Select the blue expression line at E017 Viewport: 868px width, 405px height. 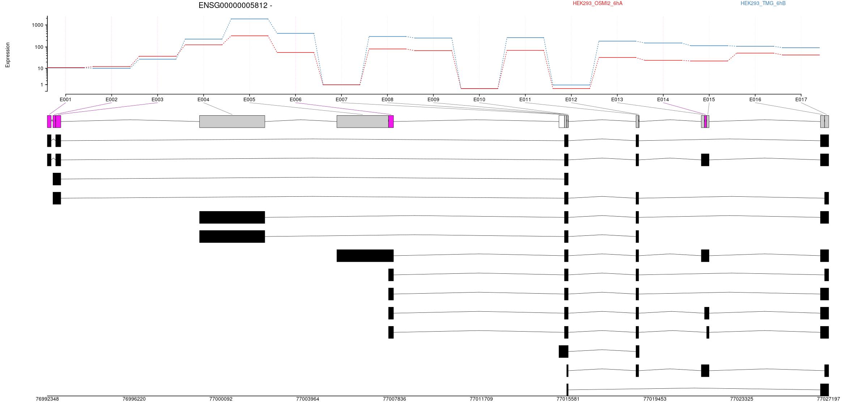(801, 48)
